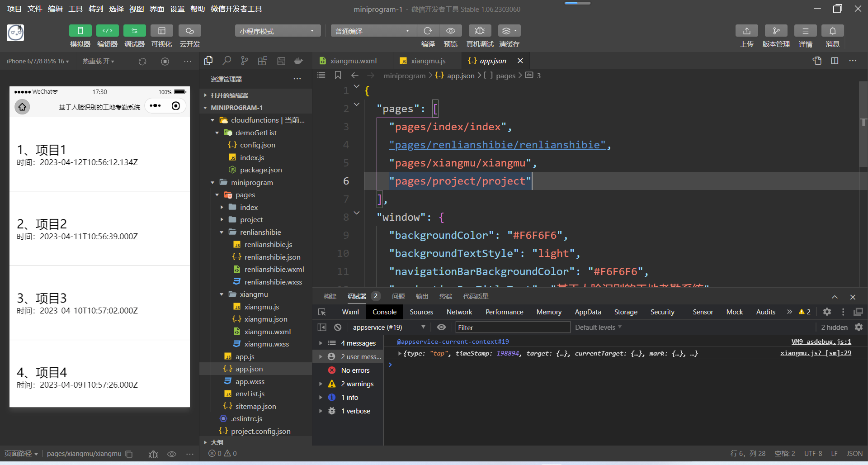Click the simulator stop/record icon
The height and width of the screenshot is (465, 868).
pos(165,61)
